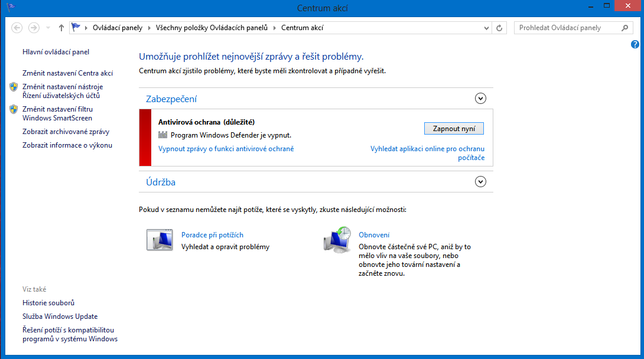Click the back navigation arrow
This screenshot has width=644, height=359.
pos(17,28)
